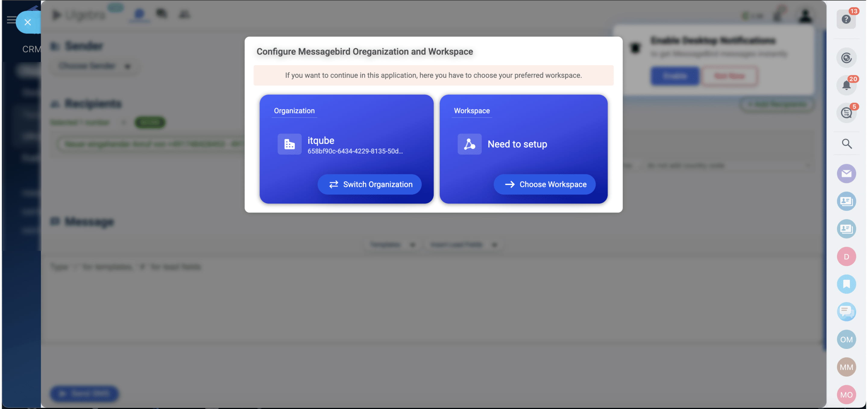Open the Templates dropdown
This screenshot has width=868, height=409.
[x=392, y=245]
